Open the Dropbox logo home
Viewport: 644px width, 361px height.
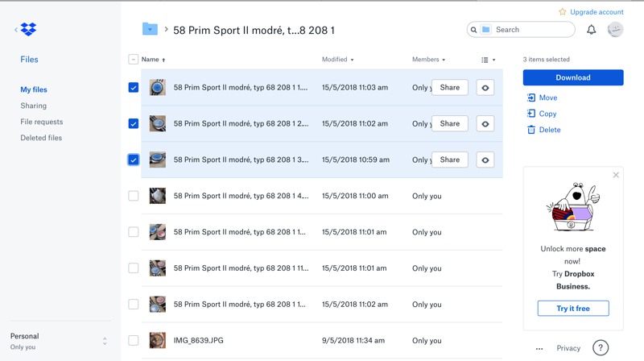(x=28, y=29)
